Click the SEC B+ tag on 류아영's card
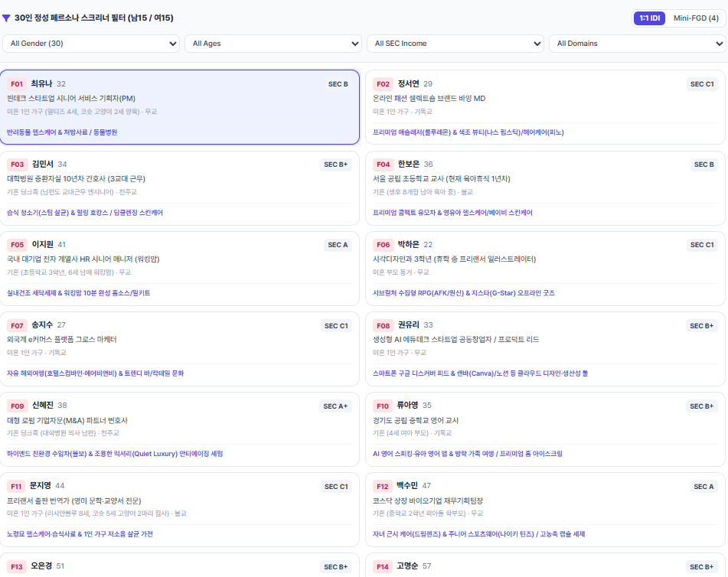Image resolution: width=728 pixels, height=577 pixels. point(701,406)
